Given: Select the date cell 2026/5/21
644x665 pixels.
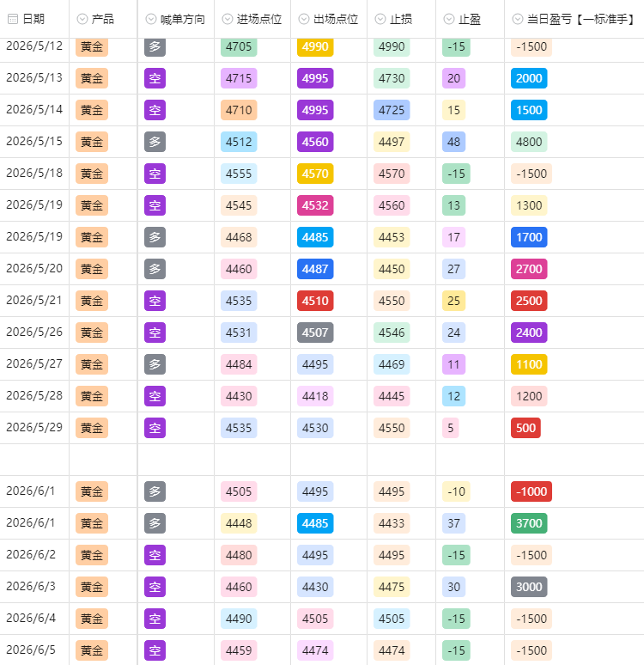Looking at the screenshot, I should tap(34, 301).
